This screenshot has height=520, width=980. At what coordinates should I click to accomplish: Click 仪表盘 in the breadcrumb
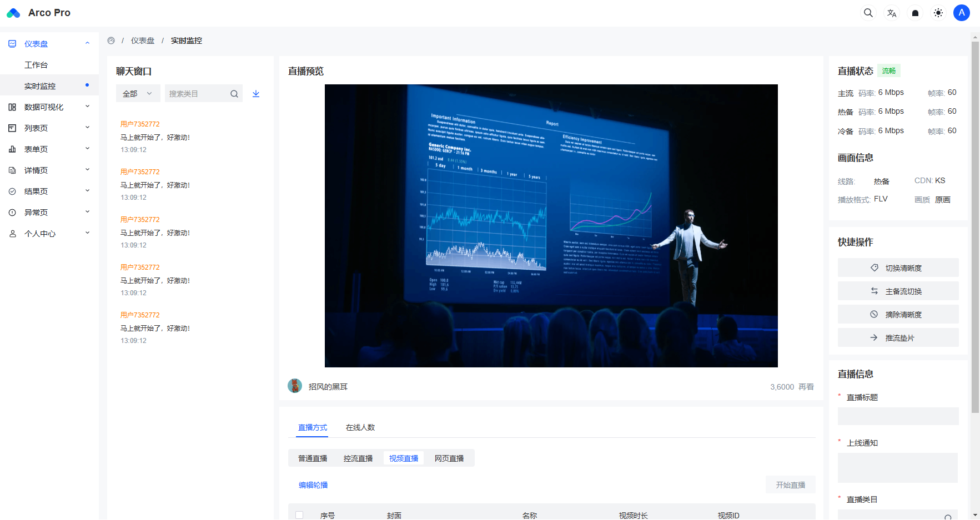pyautogui.click(x=143, y=41)
